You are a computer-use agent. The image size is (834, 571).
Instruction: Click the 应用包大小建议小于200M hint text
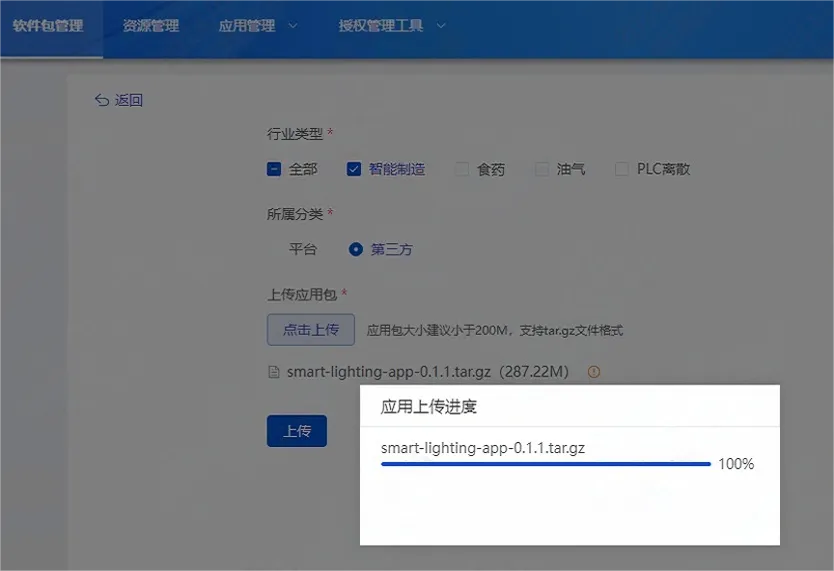(x=494, y=331)
